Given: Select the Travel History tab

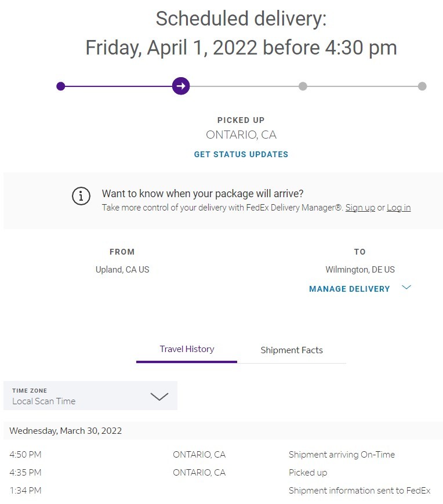Looking at the screenshot, I should (x=187, y=349).
